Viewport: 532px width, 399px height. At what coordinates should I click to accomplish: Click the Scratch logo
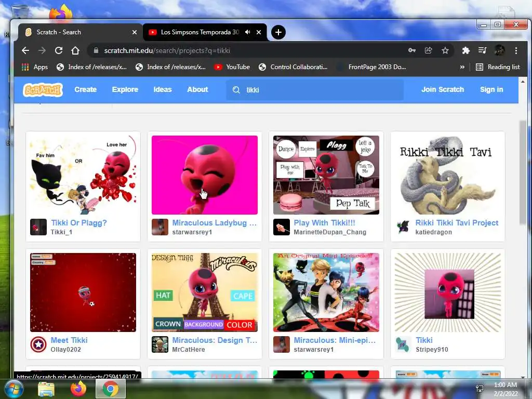pyautogui.click(x=43, y=90)
